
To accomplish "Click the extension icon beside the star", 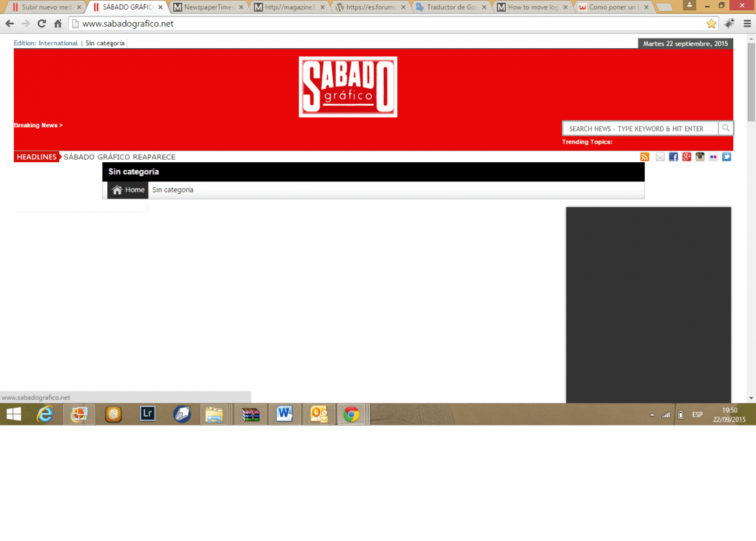I will 729,23.
